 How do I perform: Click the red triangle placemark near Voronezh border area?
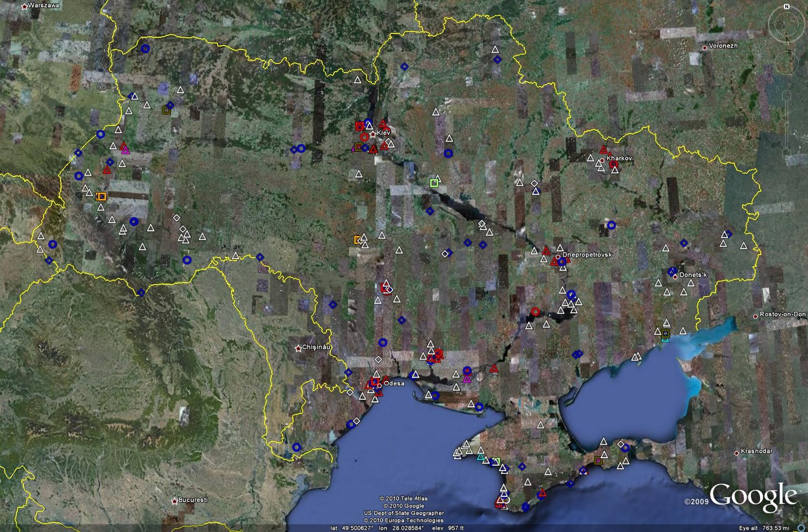click(603, 149)
